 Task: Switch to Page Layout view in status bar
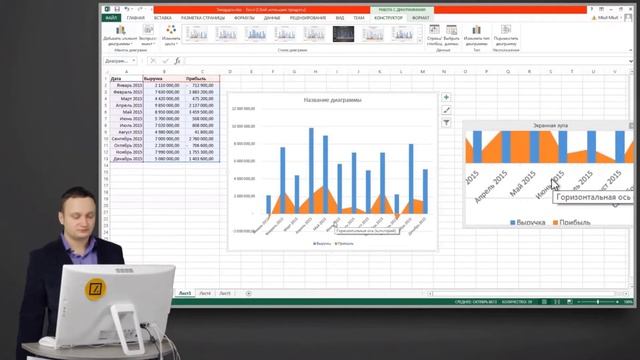coord(557,302)
